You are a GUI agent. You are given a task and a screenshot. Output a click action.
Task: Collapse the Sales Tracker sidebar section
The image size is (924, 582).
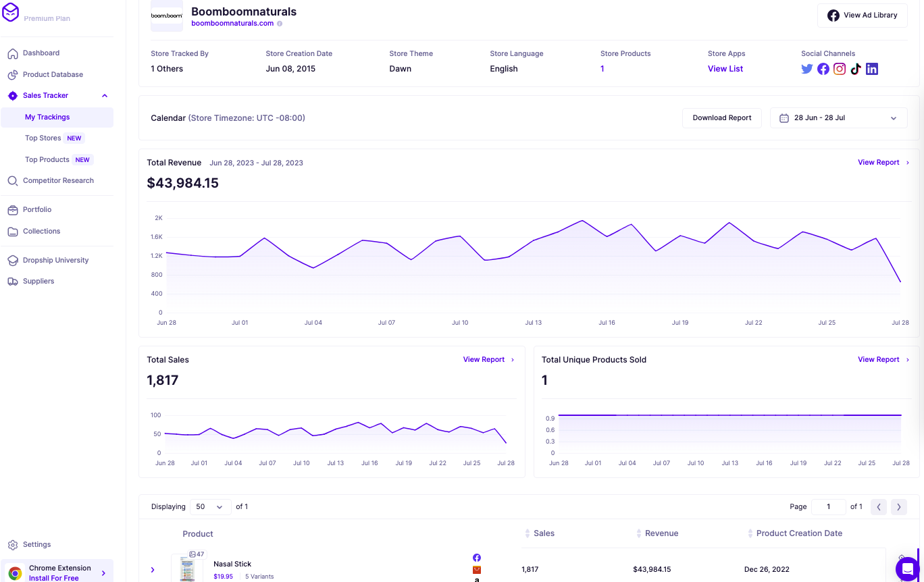pyautogui.click(x=105, y=95)
